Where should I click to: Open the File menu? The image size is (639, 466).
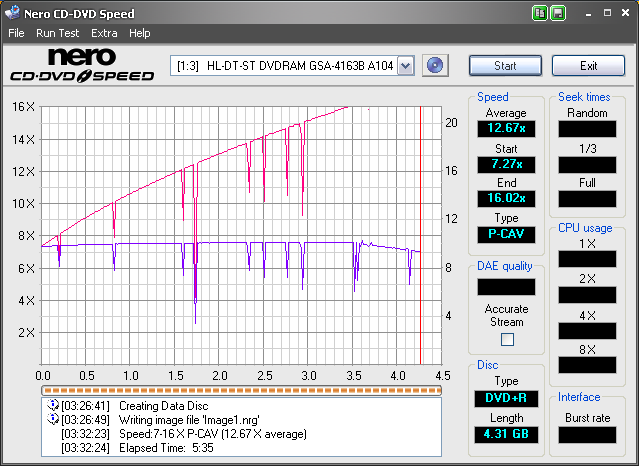point(16,33)
